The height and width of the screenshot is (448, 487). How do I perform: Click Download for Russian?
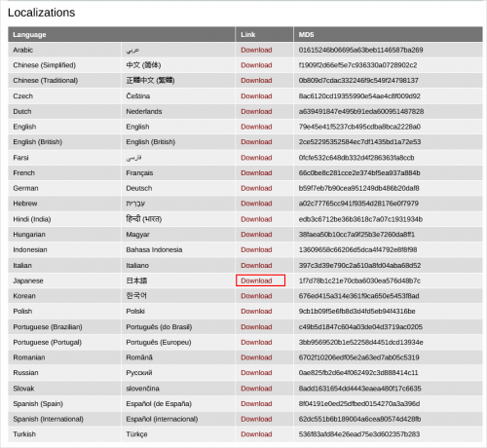pos(256,373)
